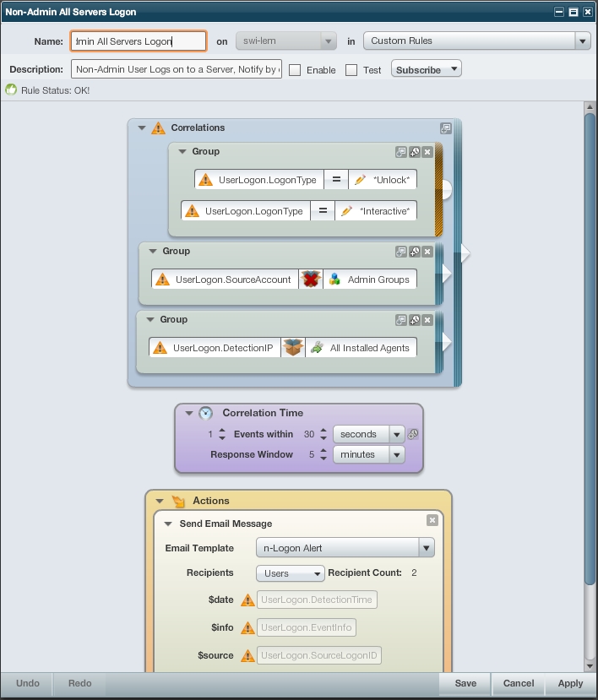
Task: Click the equals operator in the *Unlock* condition
Action: pos(336,180)
